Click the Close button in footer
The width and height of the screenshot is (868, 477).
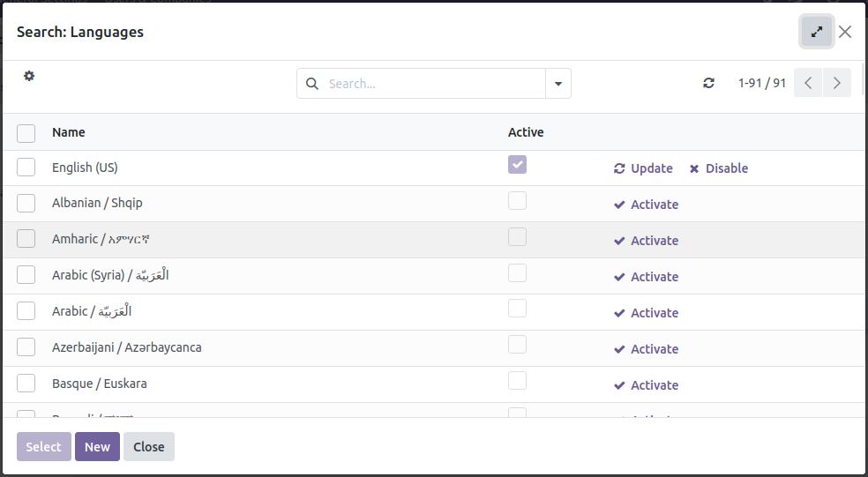[x=149, y=446]
